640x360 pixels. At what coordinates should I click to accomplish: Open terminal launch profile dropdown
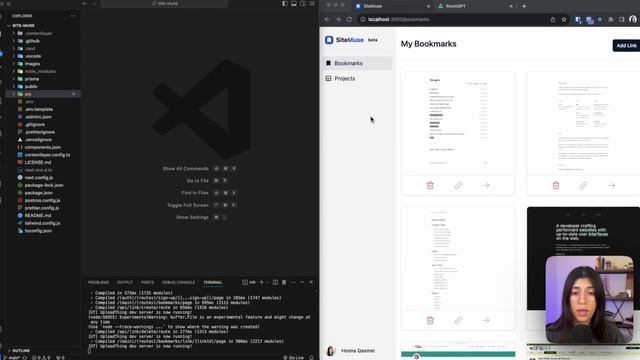coord(267,282)
